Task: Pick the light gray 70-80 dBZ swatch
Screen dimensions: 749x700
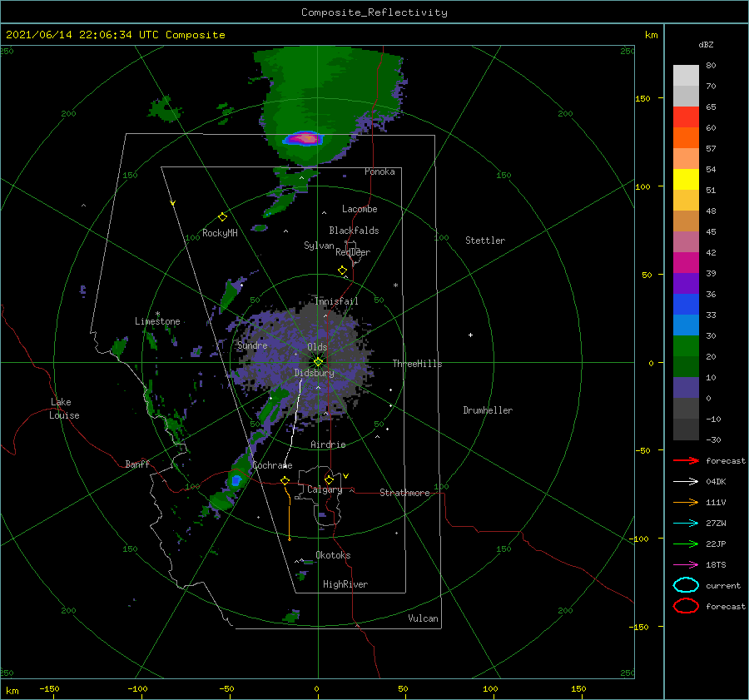Action: click(x=686, y=76)
